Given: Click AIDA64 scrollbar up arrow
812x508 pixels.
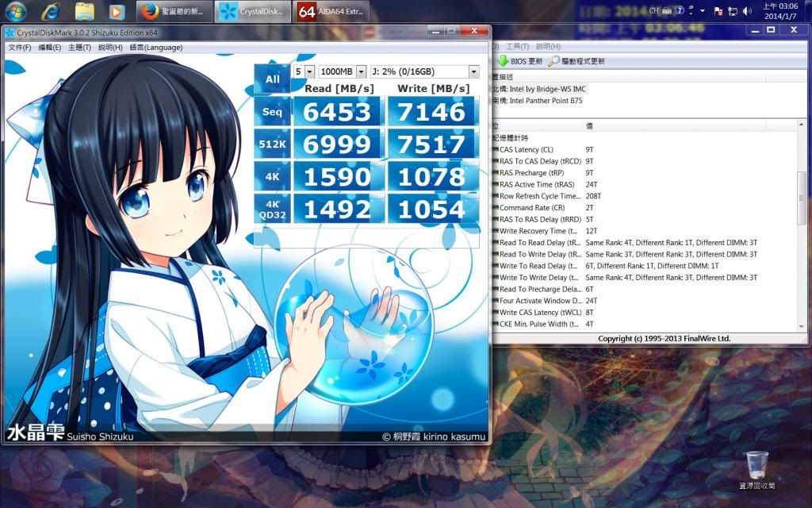Looking at the screenshot, I should [x=802, y=125].
